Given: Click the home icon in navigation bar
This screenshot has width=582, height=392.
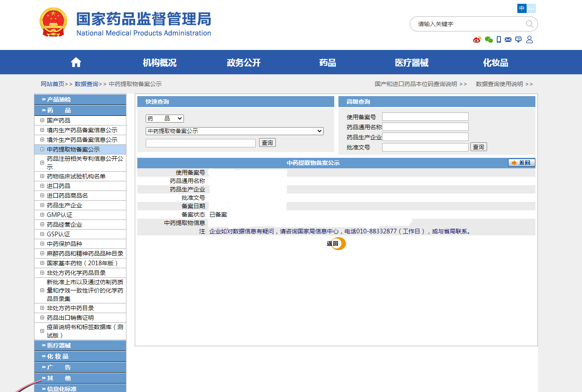Looking at the screenshot, I should tap(76, 63).
